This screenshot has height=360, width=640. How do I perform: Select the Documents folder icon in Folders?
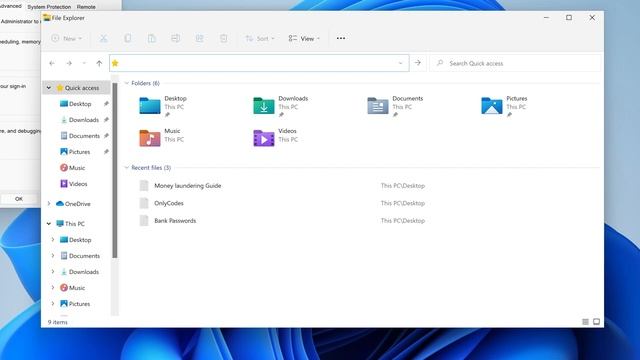pos(378,105)
